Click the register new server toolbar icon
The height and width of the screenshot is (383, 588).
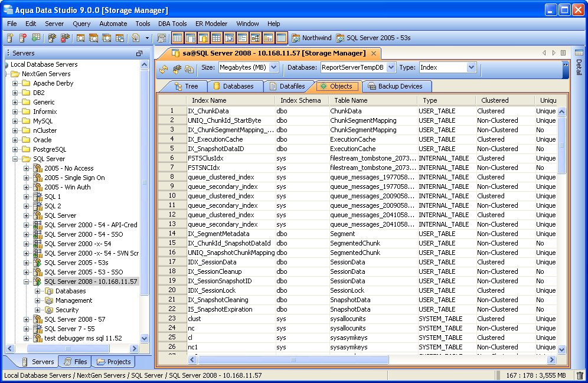[x=10, y=38]
